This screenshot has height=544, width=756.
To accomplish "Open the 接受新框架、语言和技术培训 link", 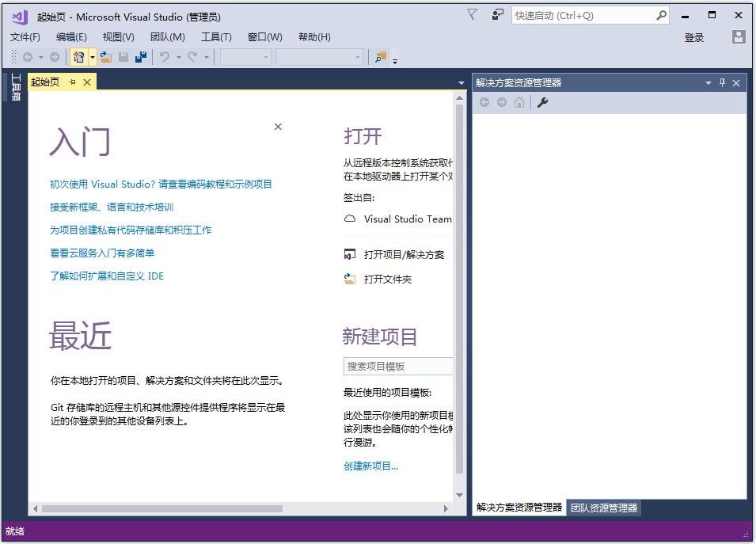I will point(112,207).
